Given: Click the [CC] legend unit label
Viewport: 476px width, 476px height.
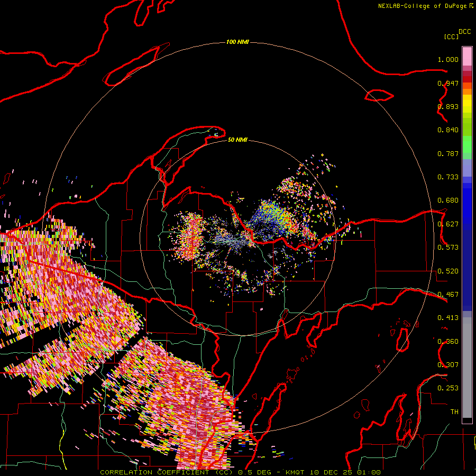Looking at the screenshot, I should pos(451,36).
